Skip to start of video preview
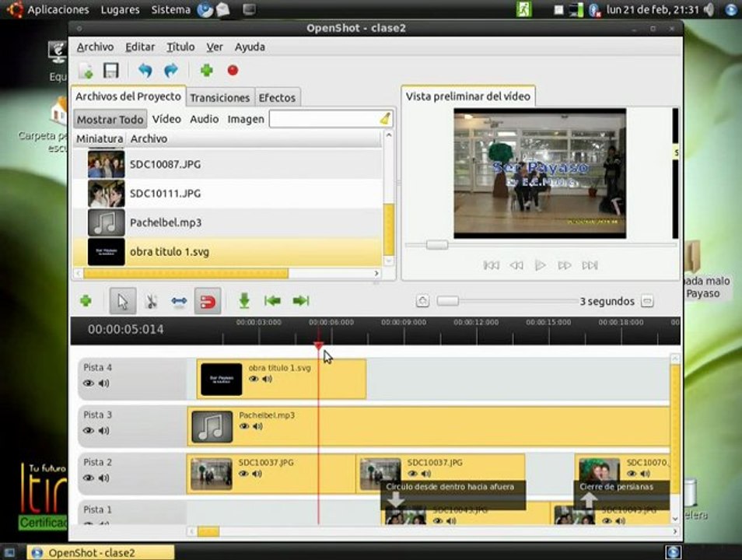The width and height of the screenshot is (742, 560). click(x=491, y=265)
